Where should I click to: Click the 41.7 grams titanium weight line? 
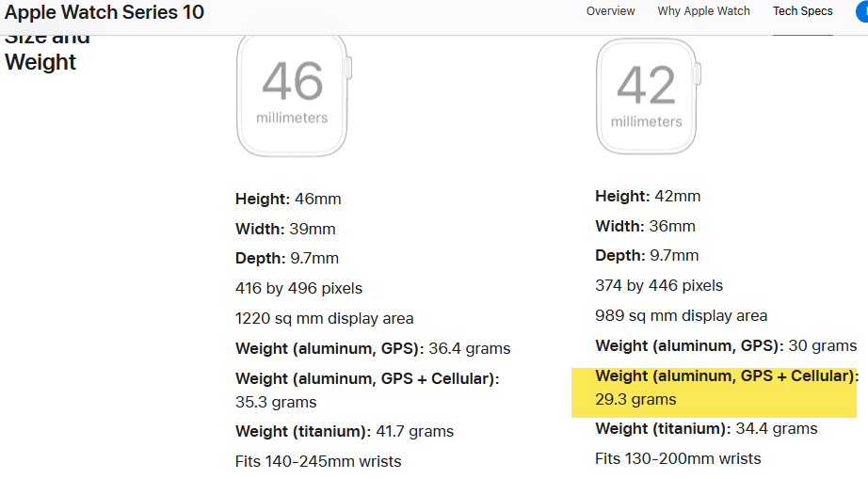point(345,431)
